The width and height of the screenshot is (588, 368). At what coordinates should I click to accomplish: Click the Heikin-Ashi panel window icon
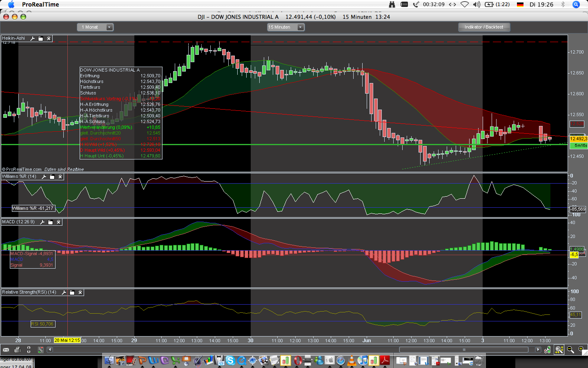coord(41,38)
